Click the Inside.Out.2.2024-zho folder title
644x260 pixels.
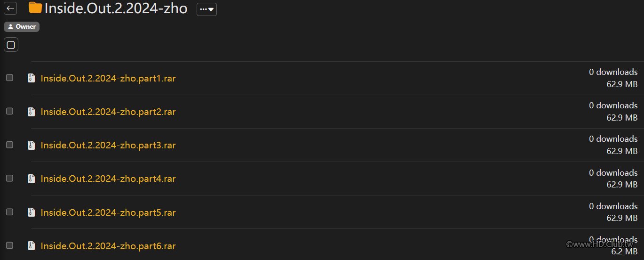pos(116,8)
